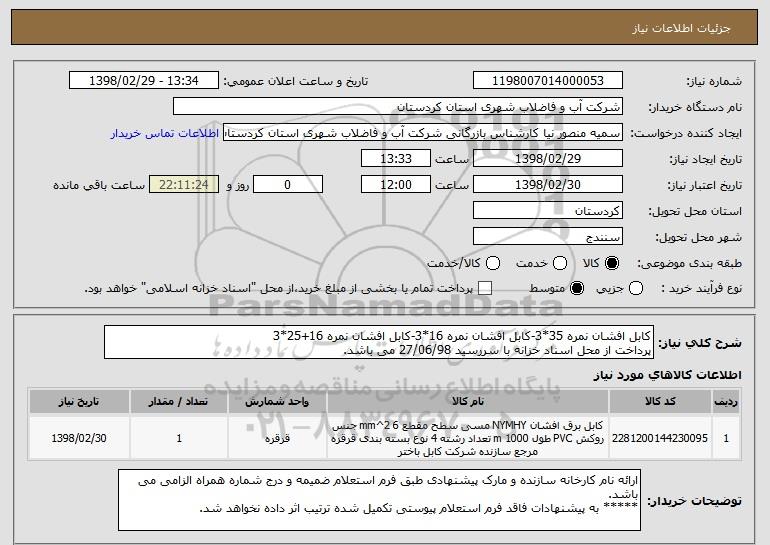This screenshot has width=770, height=545.
Task: Choose the متوسط purchase process option
Action: [x=577, y=288]
